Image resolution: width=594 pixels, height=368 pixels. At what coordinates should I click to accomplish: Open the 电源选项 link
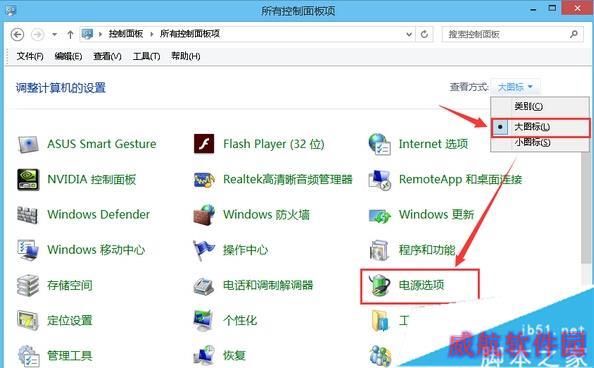tap(421, 285)
